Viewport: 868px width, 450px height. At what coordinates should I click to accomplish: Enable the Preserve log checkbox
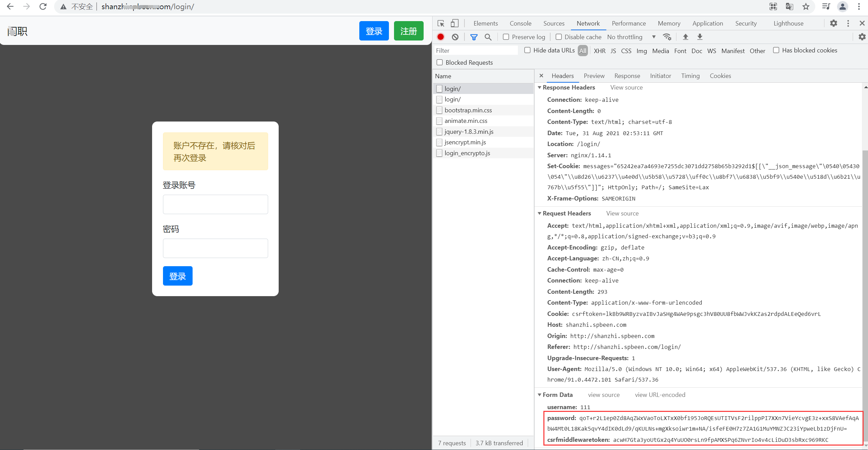pyautogui.click(x=506, y=37)
